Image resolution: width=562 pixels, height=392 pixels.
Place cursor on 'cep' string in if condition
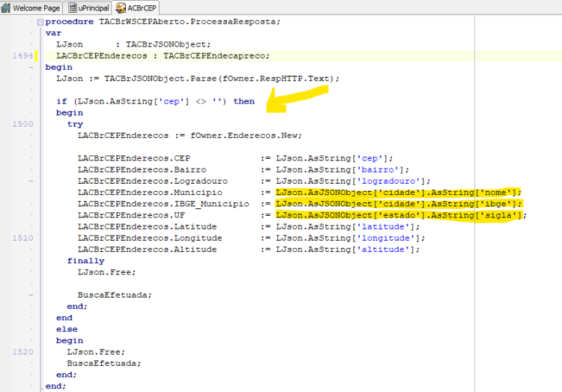coord(172,101)
